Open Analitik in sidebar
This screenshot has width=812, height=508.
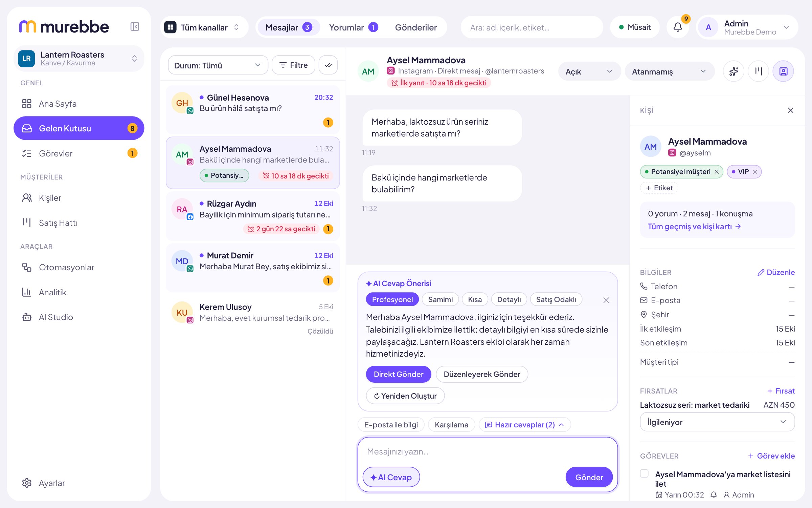(x=79, y=292)
